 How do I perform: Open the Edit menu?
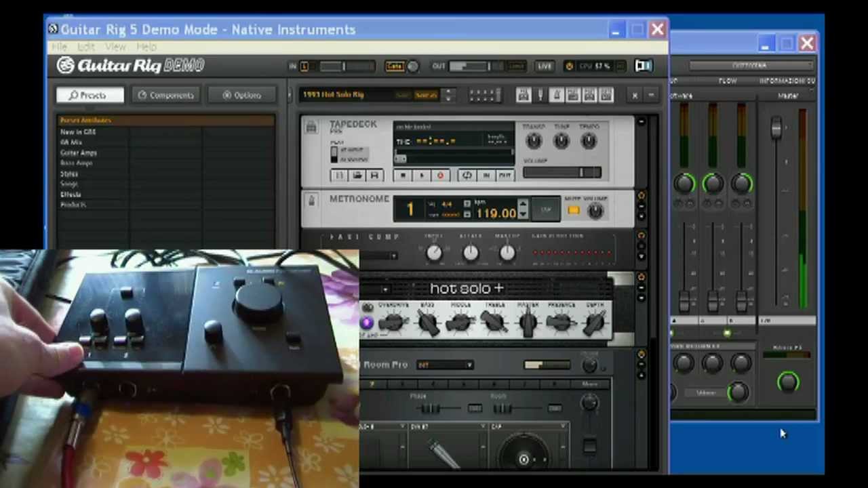coord(86,47)
